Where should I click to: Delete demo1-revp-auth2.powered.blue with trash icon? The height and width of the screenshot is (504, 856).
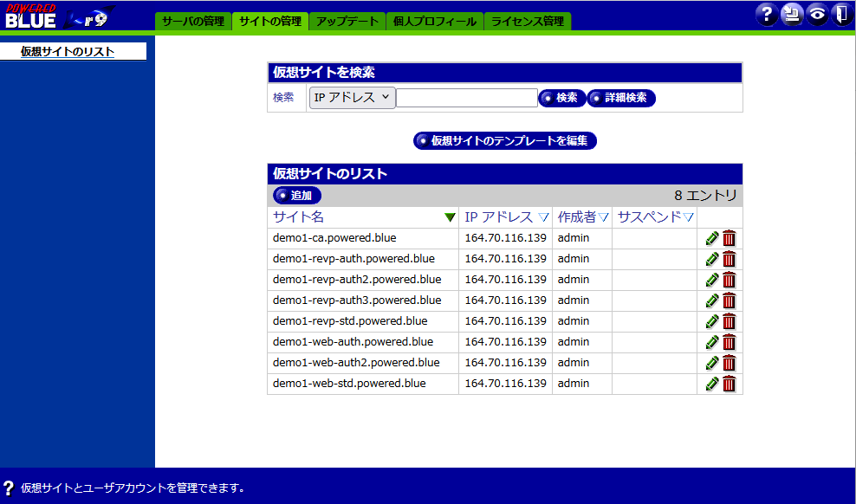click(x=730, y=280)
